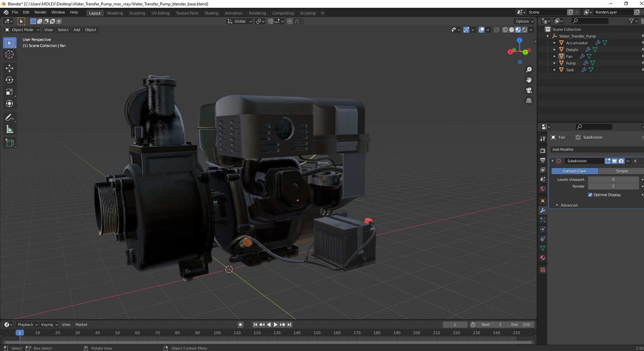Toggle X-ray mode
The width and height of the screenshot is (644, 351).
[496, 30]
